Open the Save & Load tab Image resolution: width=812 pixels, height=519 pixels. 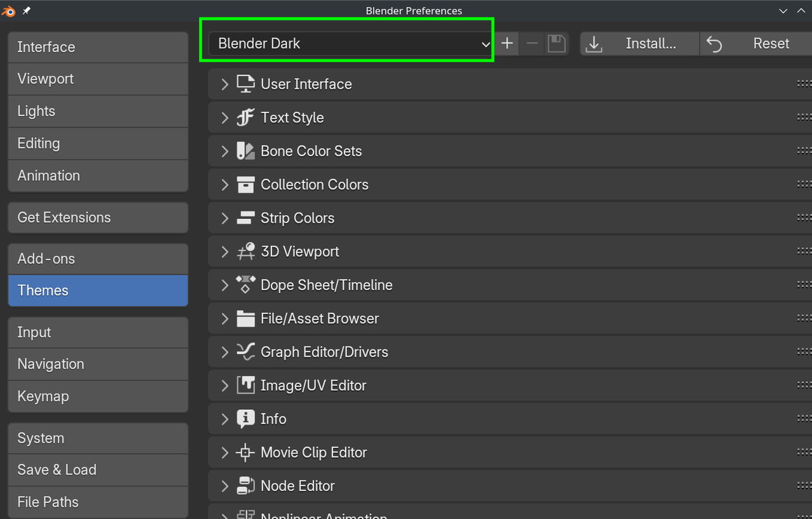tap(98, 470)
